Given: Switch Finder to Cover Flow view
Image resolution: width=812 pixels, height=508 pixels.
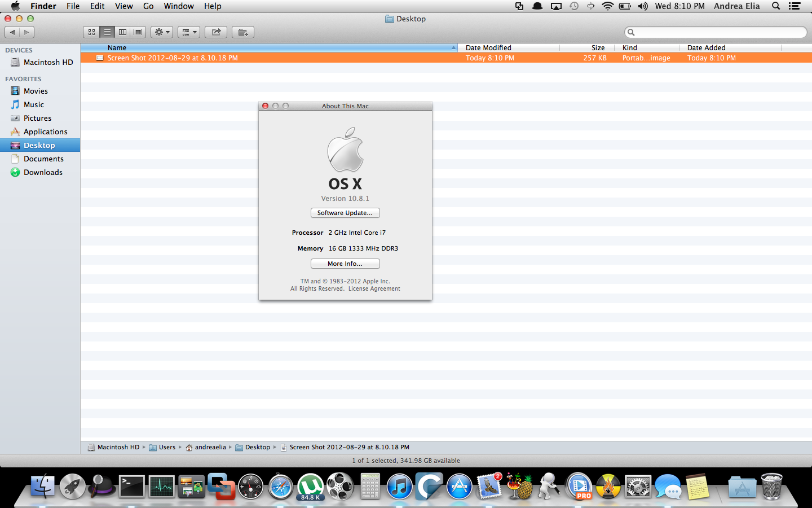Looking at the screenshot, I should [x=138, y=32].
